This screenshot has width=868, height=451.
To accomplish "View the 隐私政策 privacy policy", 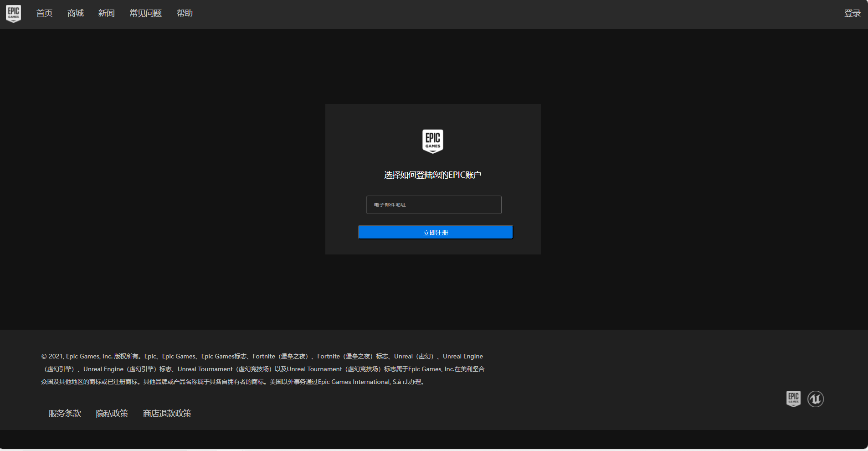I will 112,413.
